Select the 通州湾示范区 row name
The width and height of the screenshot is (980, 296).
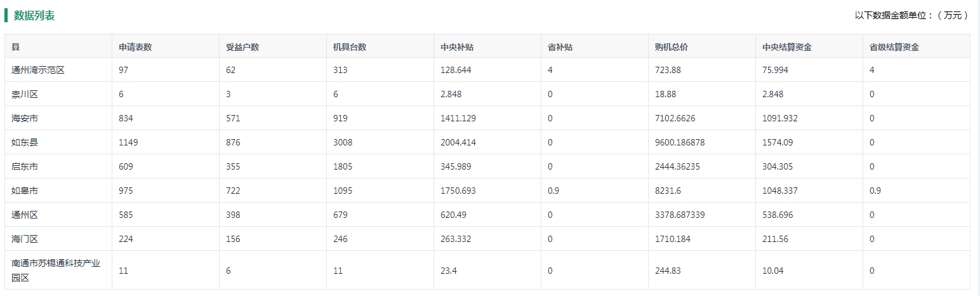[38, 70]
